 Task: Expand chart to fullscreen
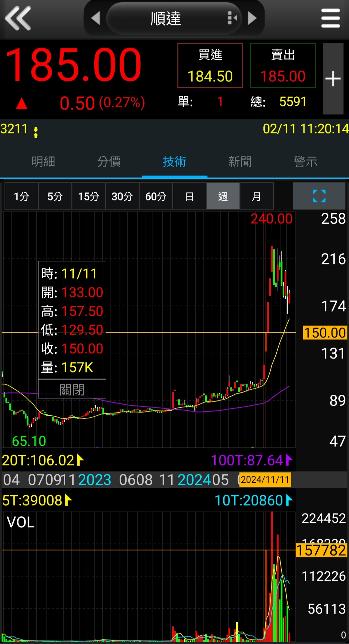pyautogui.click(x=319, y=196)
